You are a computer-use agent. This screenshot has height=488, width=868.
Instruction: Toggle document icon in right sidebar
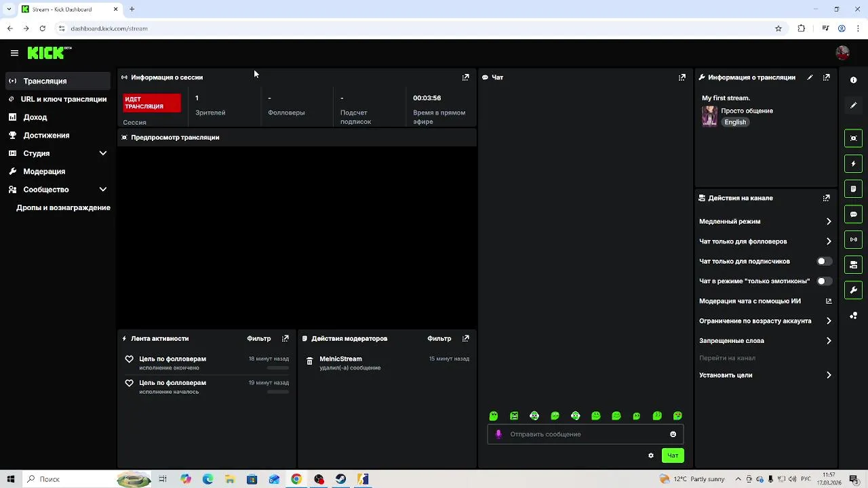point(853,189)
